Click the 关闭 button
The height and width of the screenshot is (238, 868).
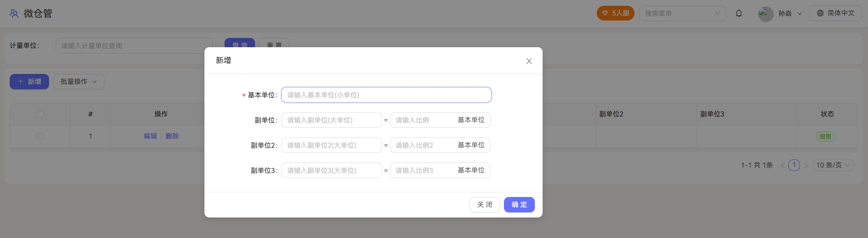[485, 205]
